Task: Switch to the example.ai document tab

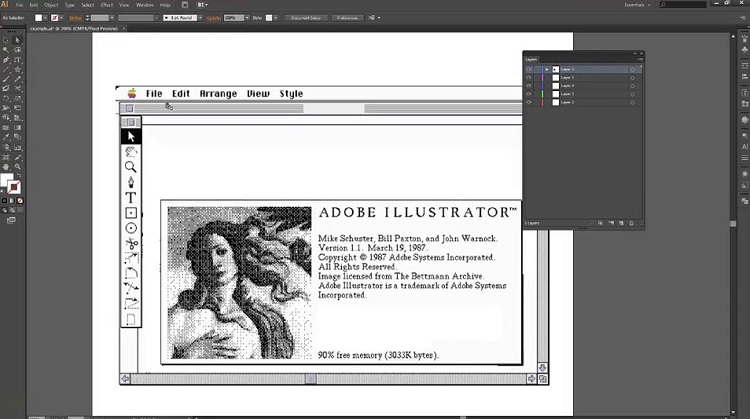Action: [74, 28]
